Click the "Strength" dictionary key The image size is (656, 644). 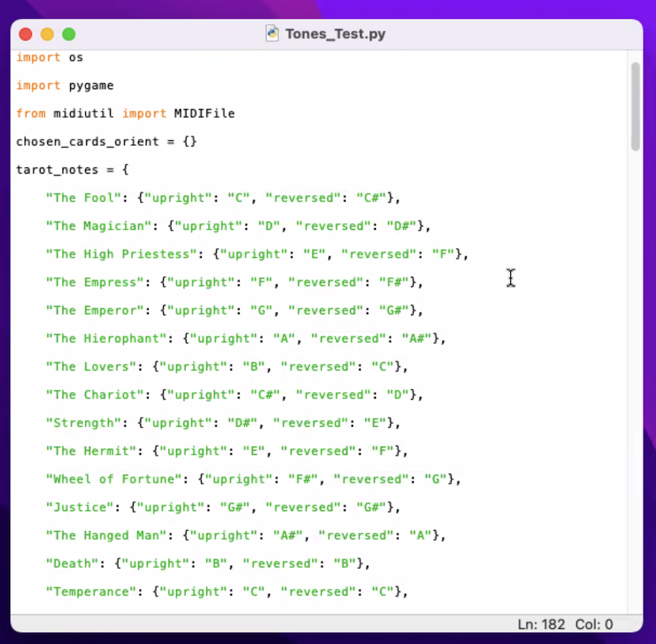pyautogui.click(x=84, y=423)
